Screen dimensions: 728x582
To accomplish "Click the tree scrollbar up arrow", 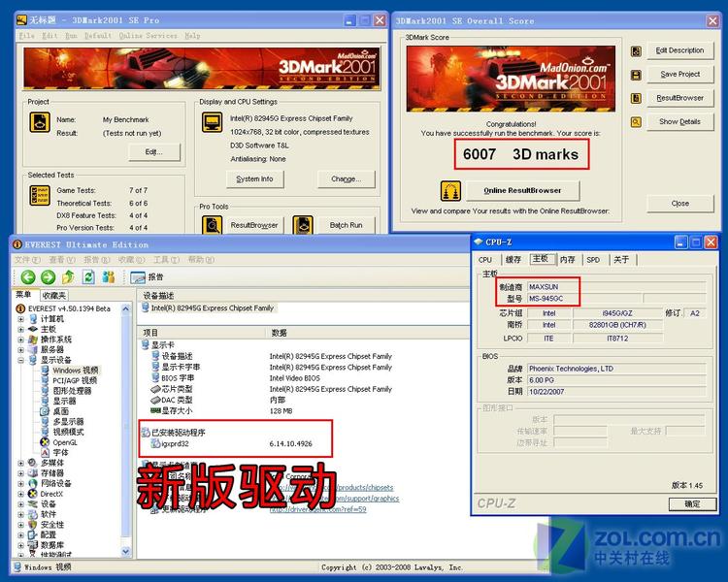I will tap(126, 308).
